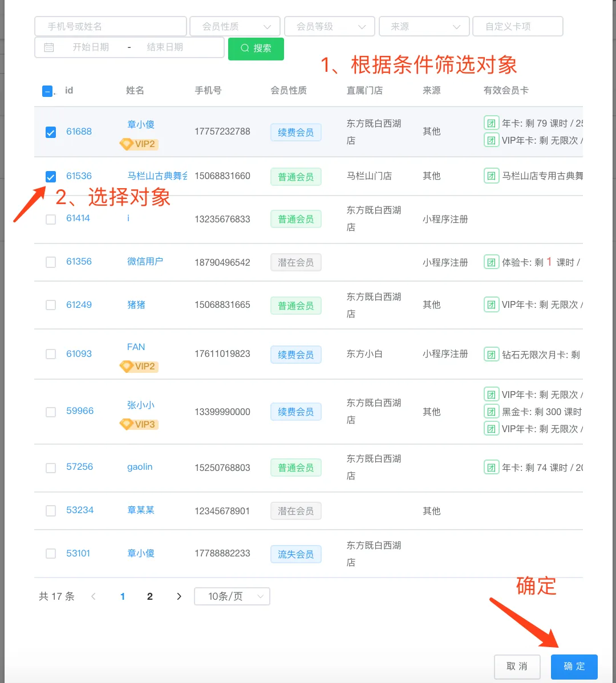Click the green 搜索 search button
This screenshot has width=616, height=683.
click(x=256, y=48)
